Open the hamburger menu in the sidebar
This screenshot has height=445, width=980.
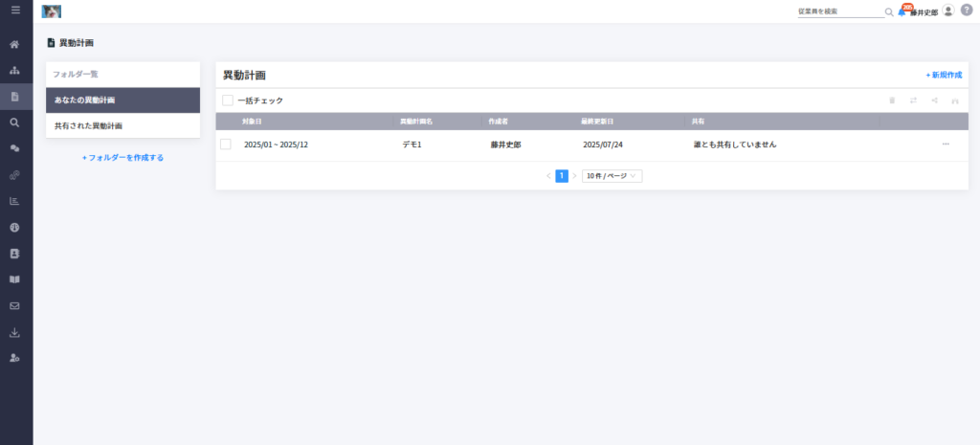pos(15,11)
